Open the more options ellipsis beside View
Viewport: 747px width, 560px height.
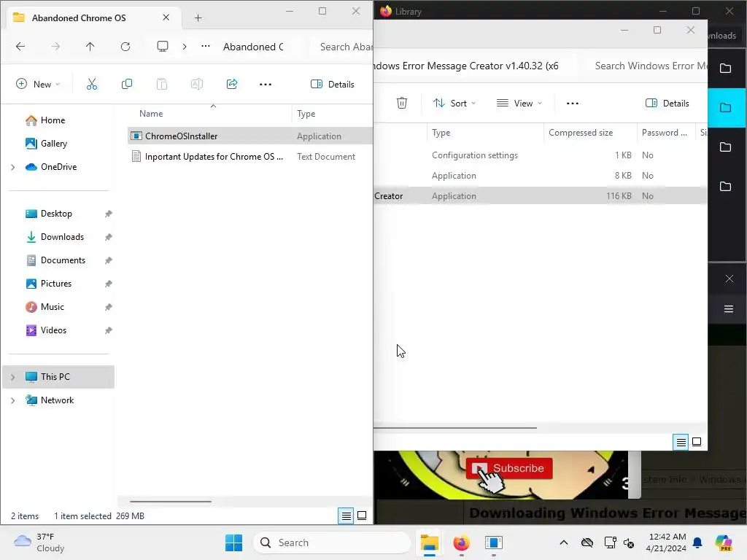572,104
